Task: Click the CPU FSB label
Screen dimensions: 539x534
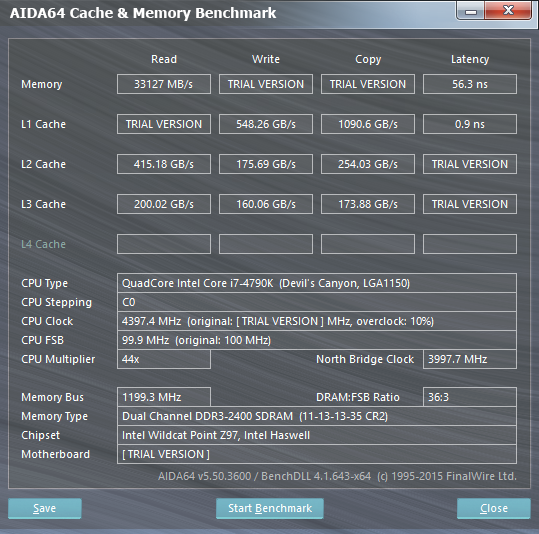Action: click(42, 340)
